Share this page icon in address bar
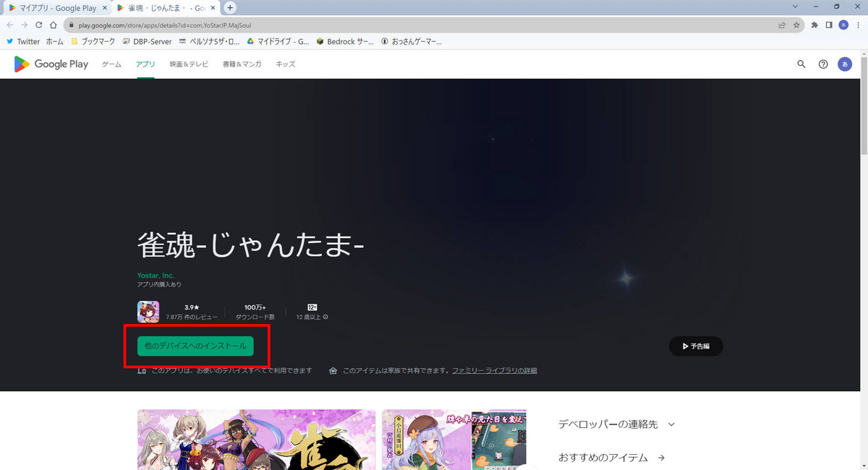The height and width of the screenshot is (470, 868). (x=782, y=25)
